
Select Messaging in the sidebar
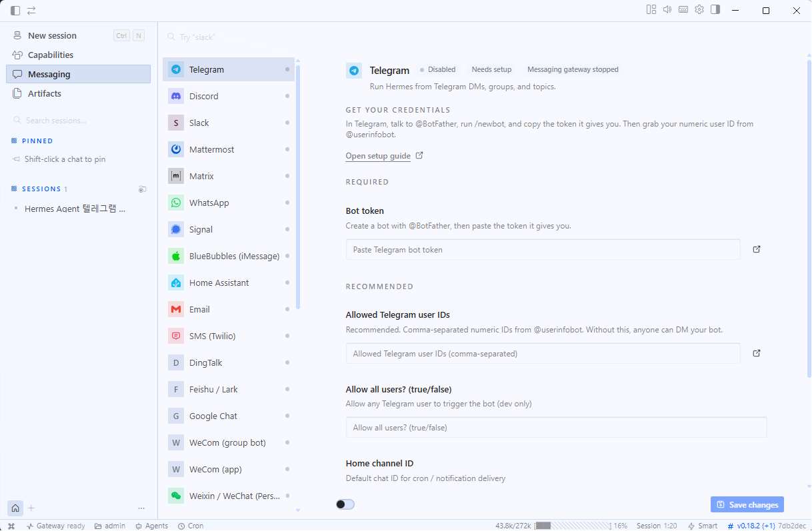click(x=78, y=74)
